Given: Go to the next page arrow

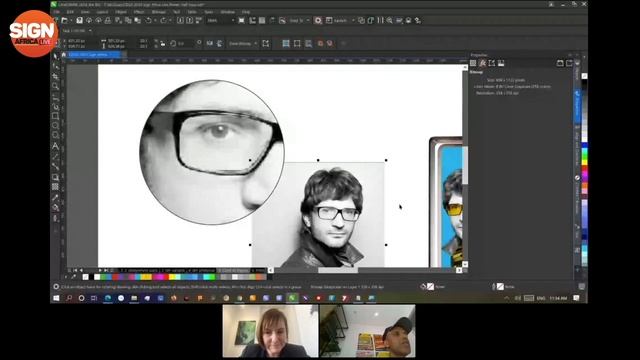Looking at the screenshot, I should (x=100, y=270).
